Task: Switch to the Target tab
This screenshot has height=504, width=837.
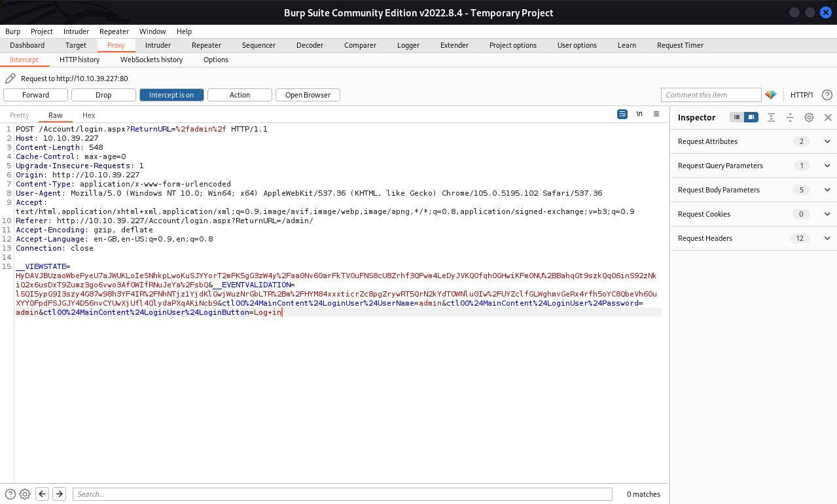Action: tap(76, 45)
